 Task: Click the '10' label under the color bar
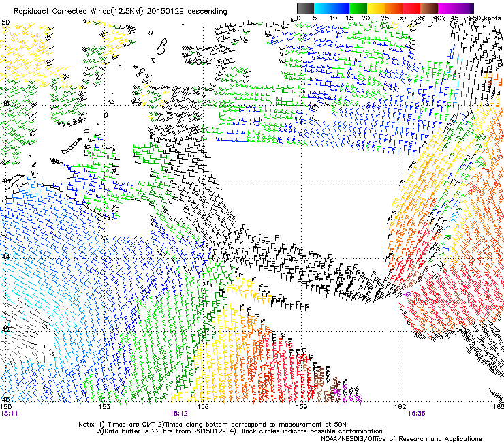click(333, 18)
